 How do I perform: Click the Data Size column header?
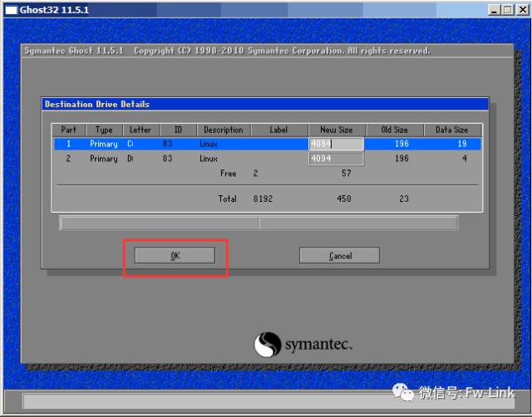452,130
